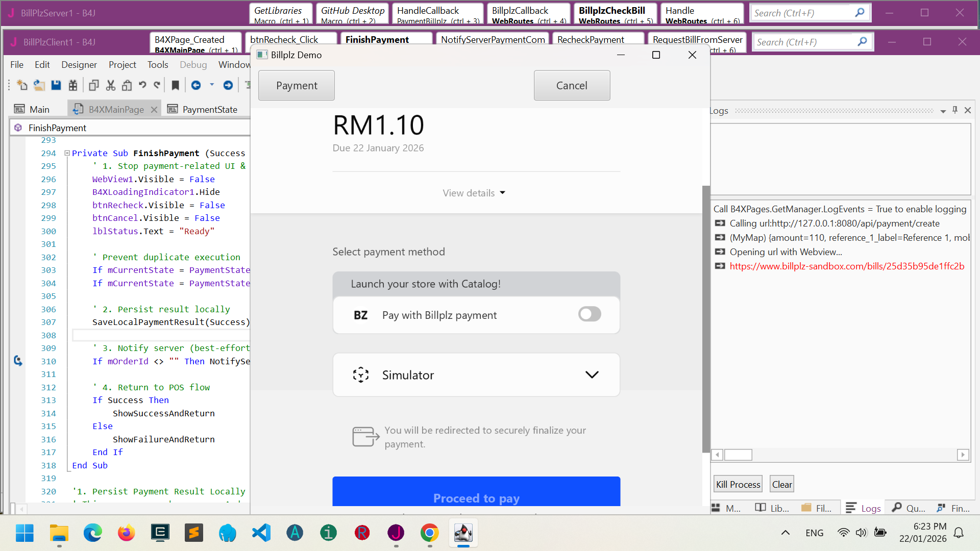Click the new-file icon in the toolbar
The image size is (980, 551).
22,85
